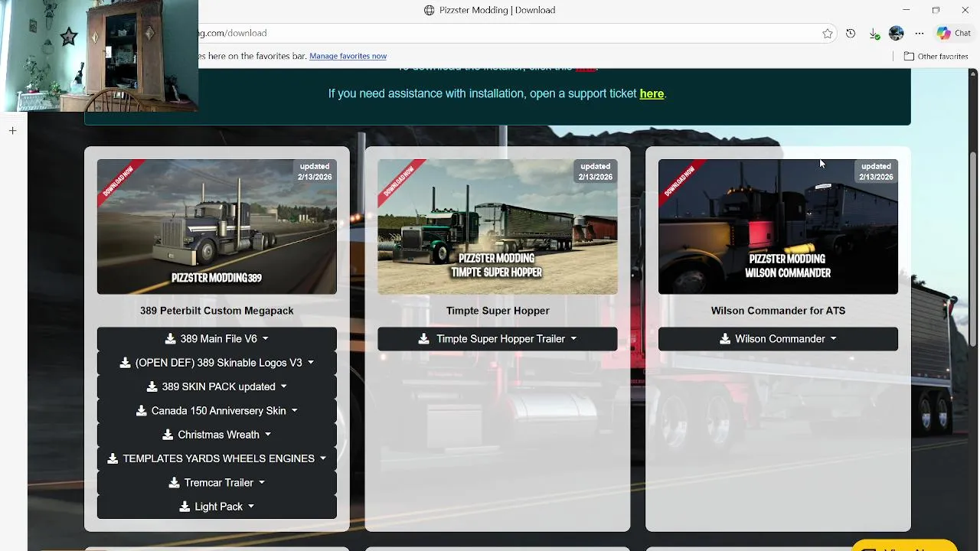Click download icon beside Canada 150 Anniversery Skin

pos(142,410)
